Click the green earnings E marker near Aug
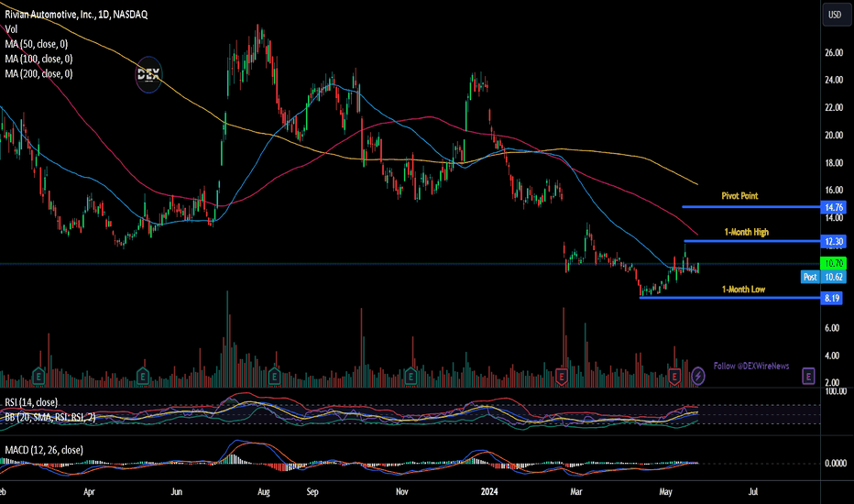This screenshot has width=854, height=504. click(275, 376)
